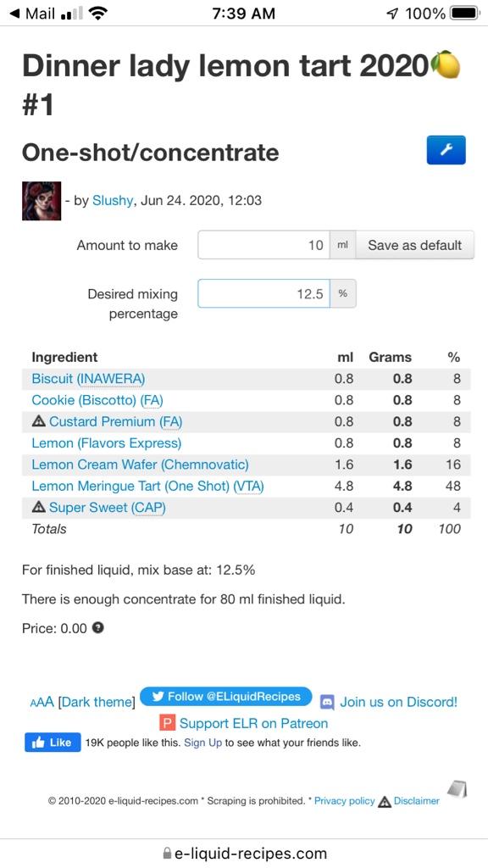Open the Privacy policy link
The image size is (488, 868).
[345, 801]
